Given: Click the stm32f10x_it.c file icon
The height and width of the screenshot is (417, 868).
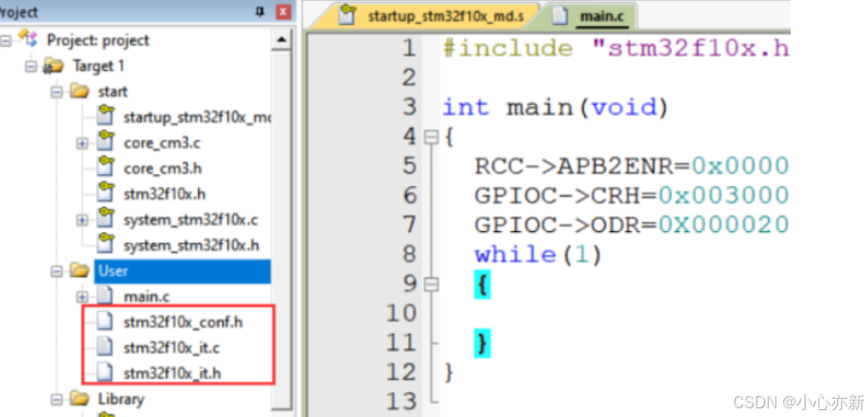Looking at the screenshot, I should [105, 348].
